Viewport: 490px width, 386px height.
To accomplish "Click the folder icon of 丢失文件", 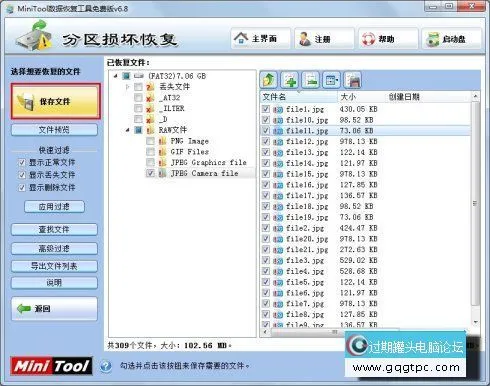I will pyautogui.click(x=150, y=87).
